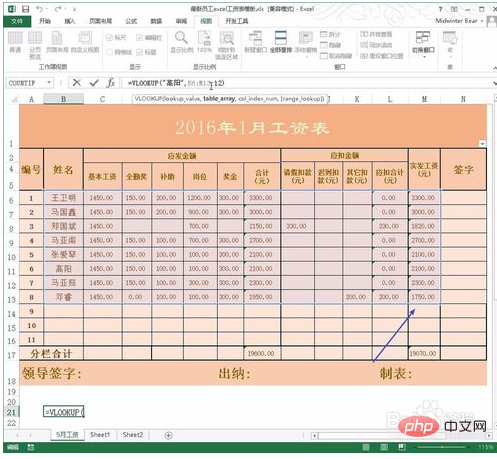The width and height of the screenshot is (497, 459).
Task: Open Zoom (显示比例) magnifier dialog
Action: 182,42
